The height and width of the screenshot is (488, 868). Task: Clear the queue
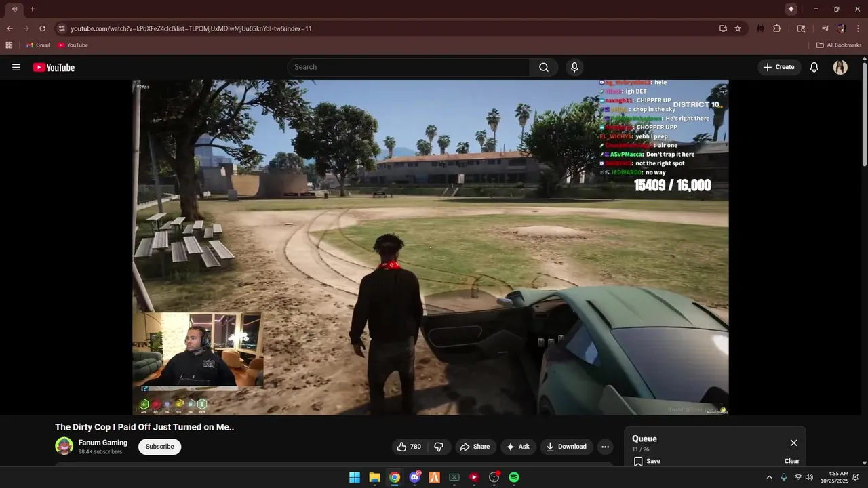(791, 461)
